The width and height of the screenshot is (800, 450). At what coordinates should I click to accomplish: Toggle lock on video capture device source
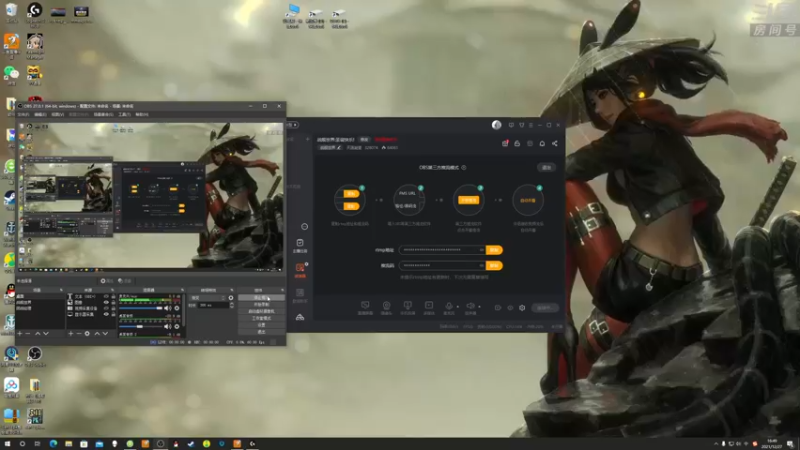[113, 309]
